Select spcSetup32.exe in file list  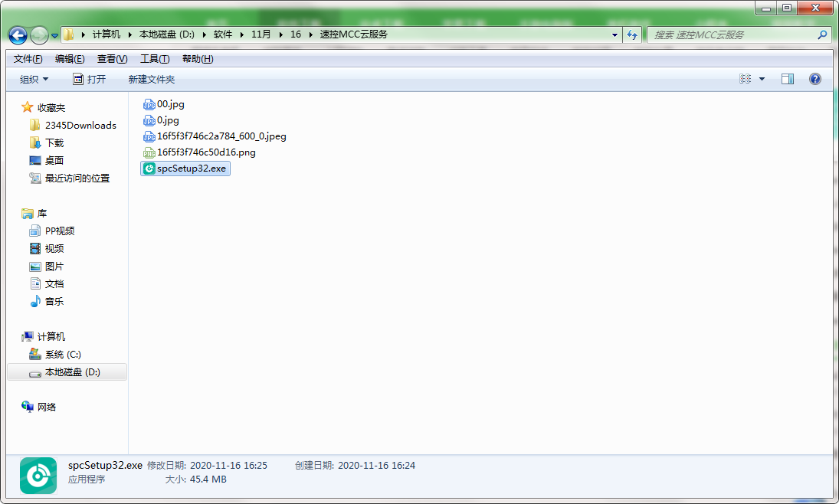(x=185, y=169)
